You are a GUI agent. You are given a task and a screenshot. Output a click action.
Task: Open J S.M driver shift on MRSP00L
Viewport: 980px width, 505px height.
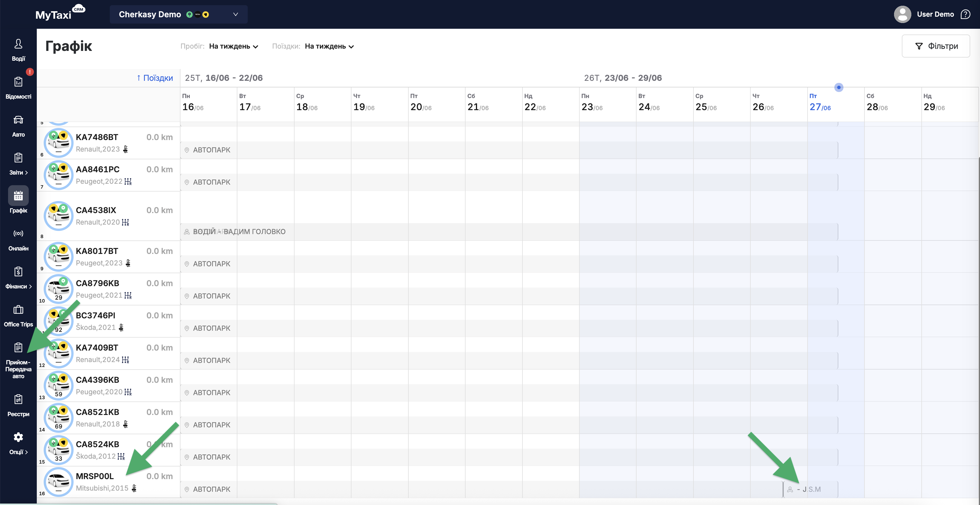click(x=811, y=489)
